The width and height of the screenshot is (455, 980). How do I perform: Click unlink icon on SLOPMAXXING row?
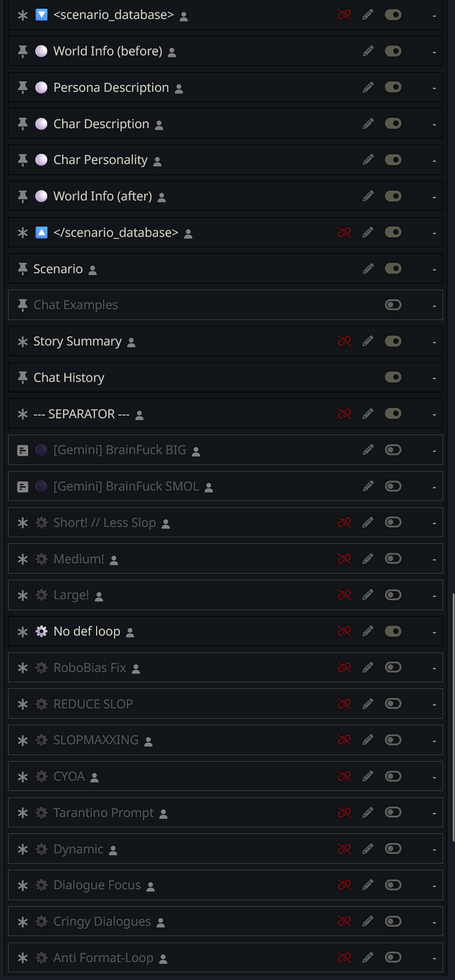pyautogui.click(x=344, y=740)
